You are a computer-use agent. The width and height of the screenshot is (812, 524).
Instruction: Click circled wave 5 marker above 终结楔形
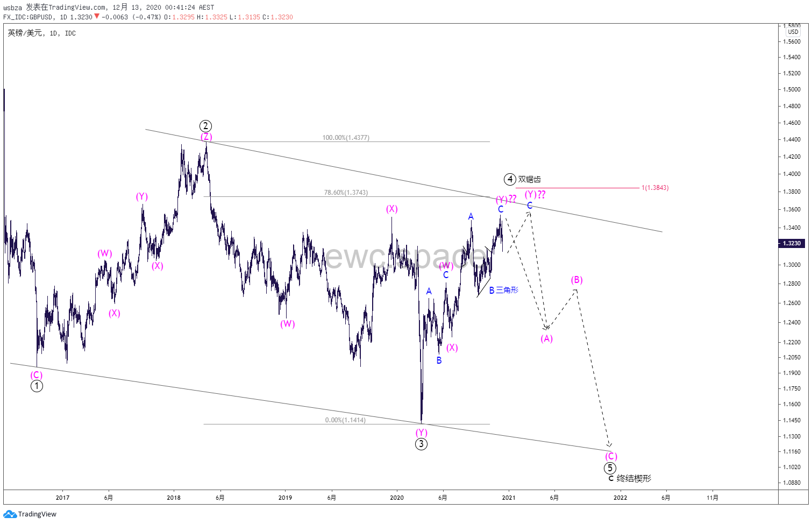pyautogui.click(x=610, y=468)
